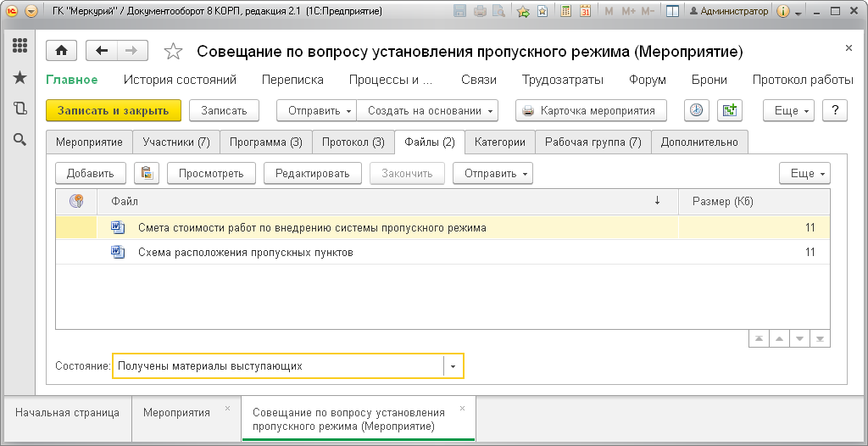Open Отправить dropdown in files toolbar
The image size is (868, 446).
492,173
